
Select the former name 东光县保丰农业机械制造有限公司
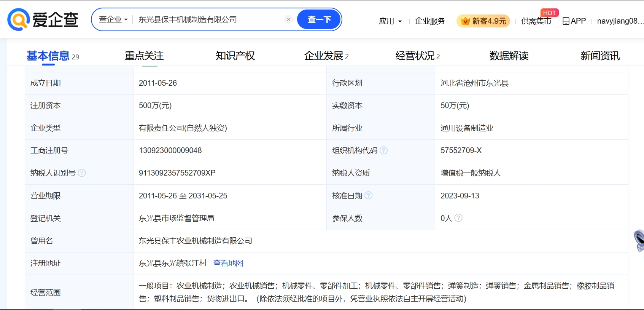(x=196, y=241)
